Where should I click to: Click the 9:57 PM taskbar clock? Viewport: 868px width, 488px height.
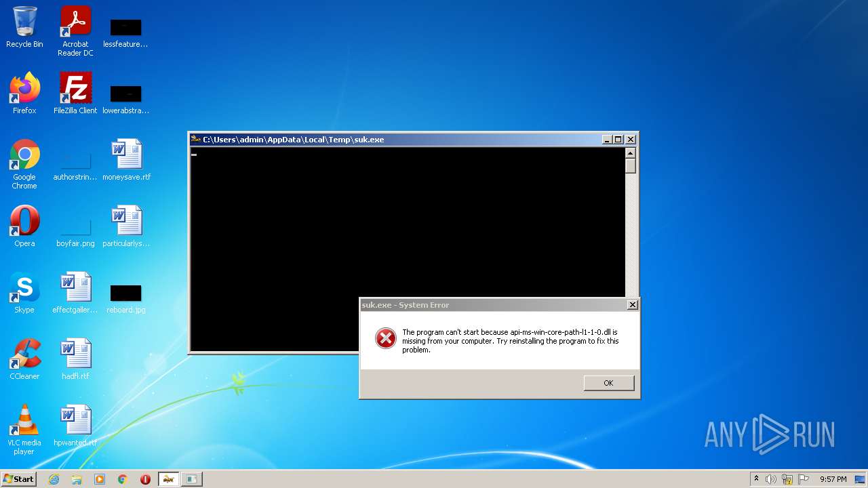[x=833, y=479]
